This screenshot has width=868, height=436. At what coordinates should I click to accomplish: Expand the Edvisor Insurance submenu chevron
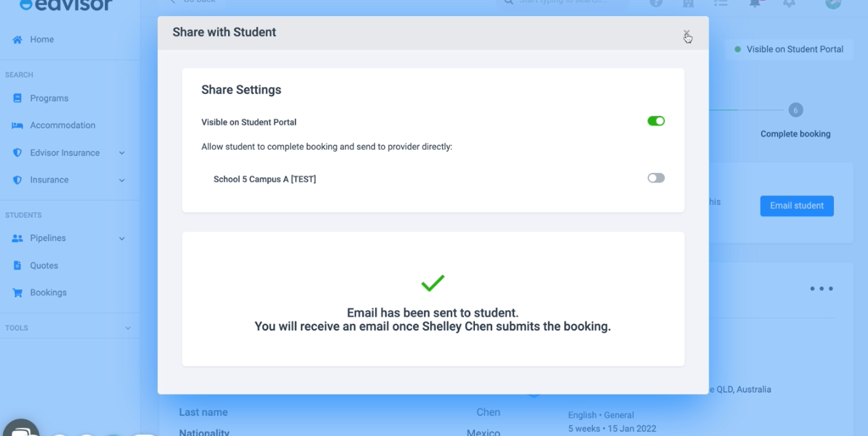point(122,153)
